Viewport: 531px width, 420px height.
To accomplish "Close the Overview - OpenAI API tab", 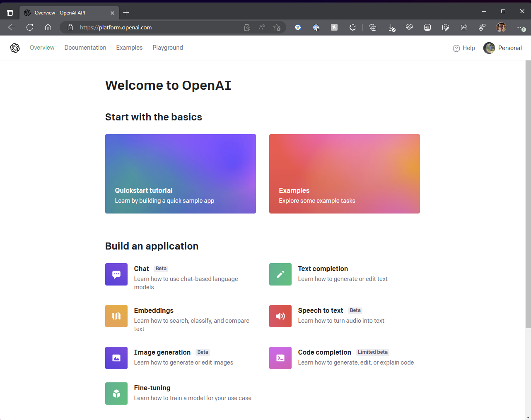I will [112, 13].
